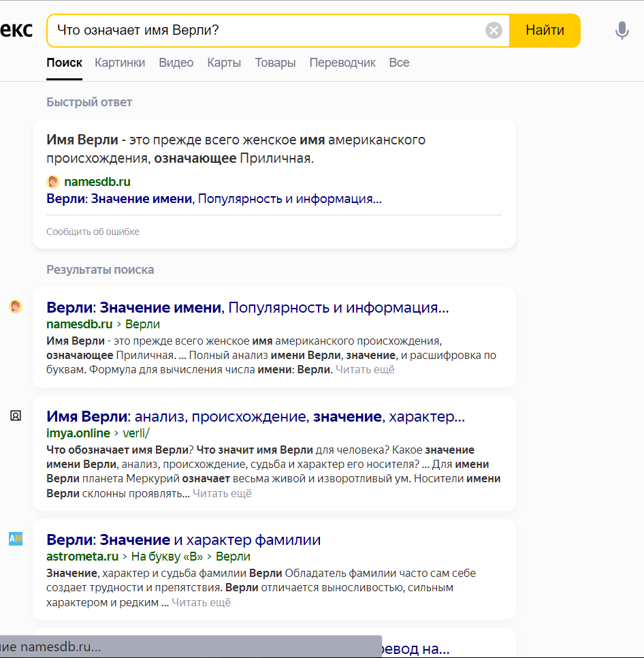Click the search query input field
Viewport: 644px width, 658px height.
pos(265,31)
